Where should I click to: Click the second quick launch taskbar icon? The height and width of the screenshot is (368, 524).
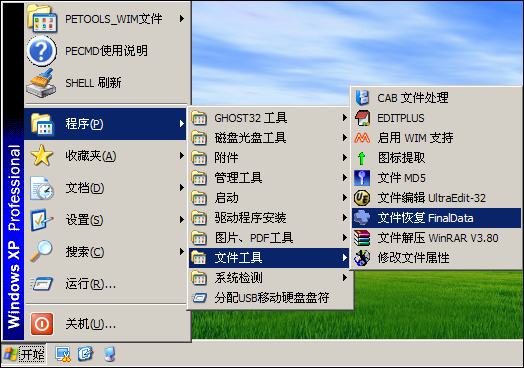(x=85, y=354)
